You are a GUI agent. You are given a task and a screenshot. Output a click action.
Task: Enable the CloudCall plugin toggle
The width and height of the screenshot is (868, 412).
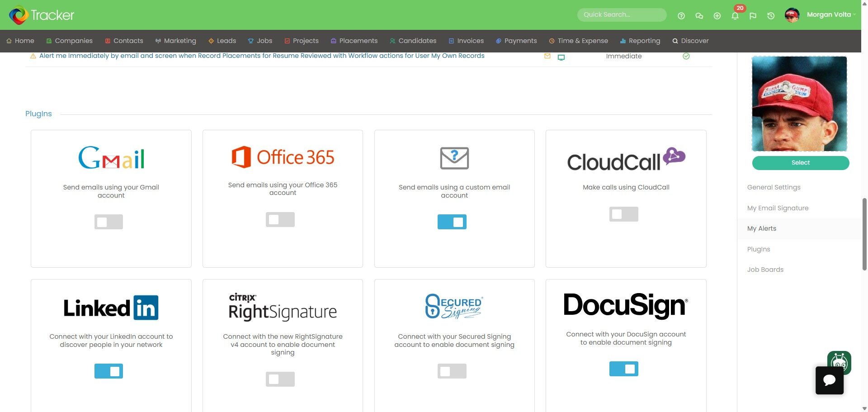(x=624, y=214)
